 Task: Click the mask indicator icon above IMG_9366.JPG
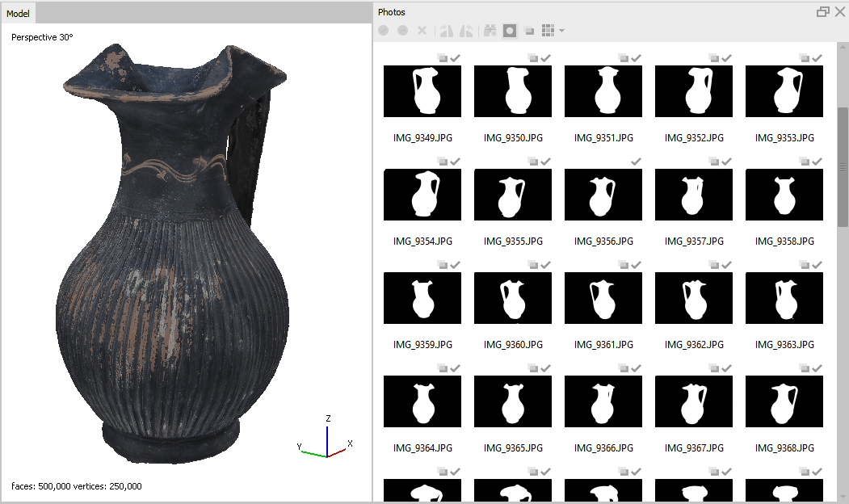623,368
